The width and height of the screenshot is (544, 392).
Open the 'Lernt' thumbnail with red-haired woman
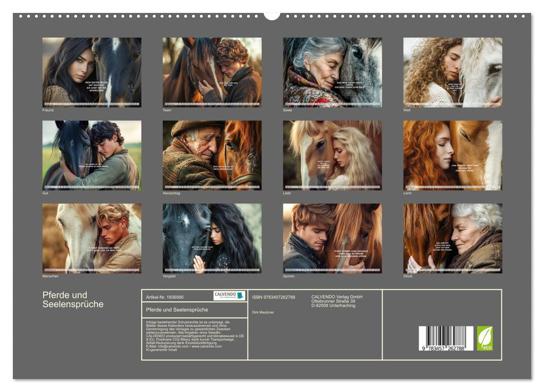[x=453, y=155]
